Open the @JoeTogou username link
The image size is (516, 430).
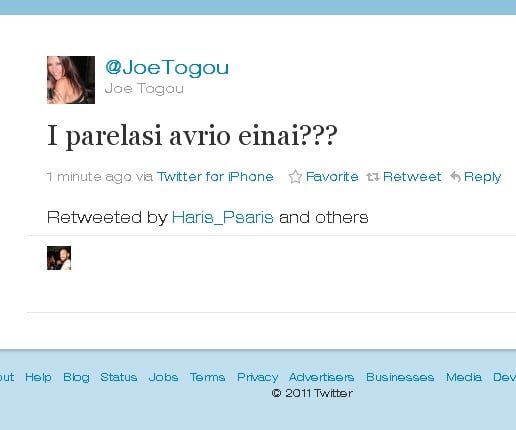point(167,68)
